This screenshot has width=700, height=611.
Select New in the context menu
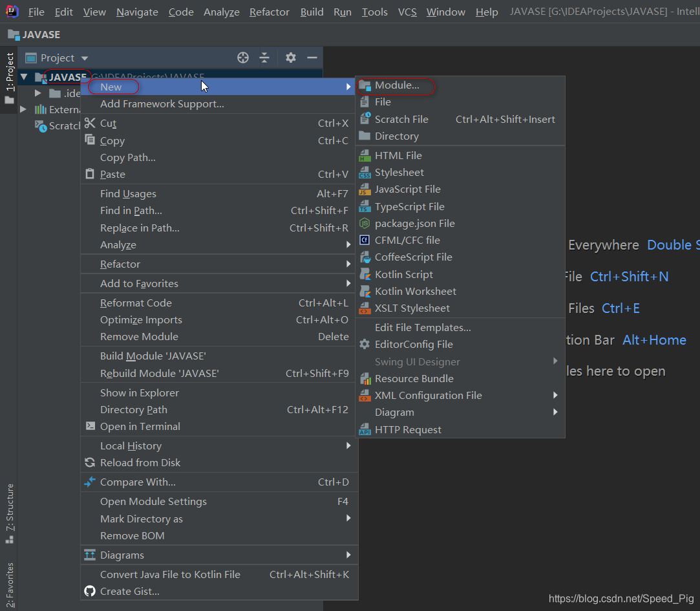click(x=219, y=87)
